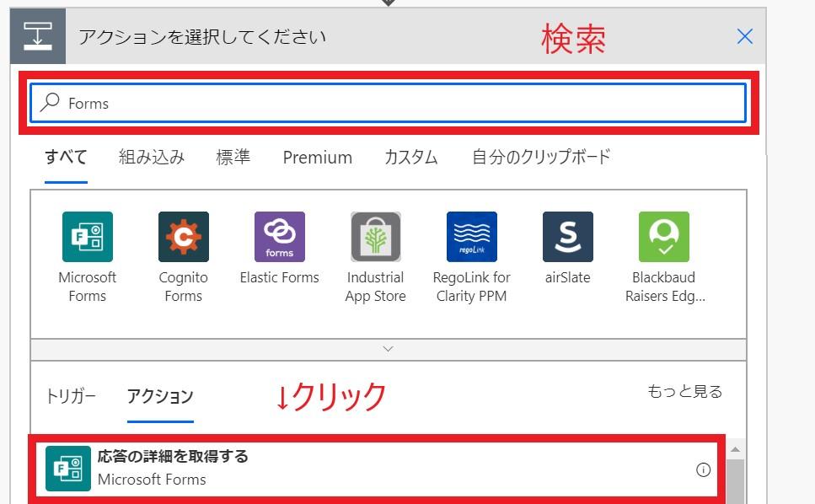
Task: Switch to the 組み込み tab
Action: 152,158
